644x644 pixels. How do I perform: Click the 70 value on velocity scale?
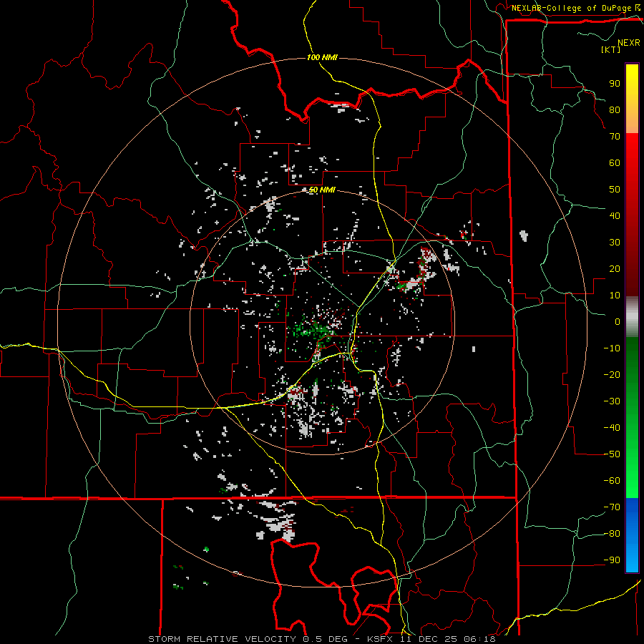point(615,137)
